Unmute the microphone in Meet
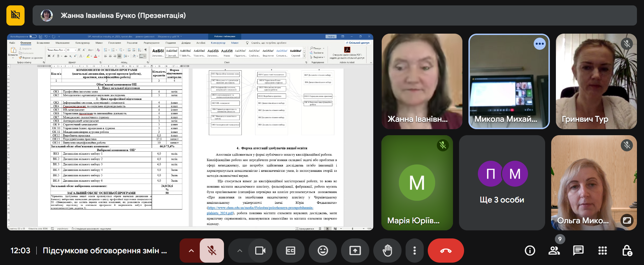The width and height of the screenshot is (644, 265). 212,251
